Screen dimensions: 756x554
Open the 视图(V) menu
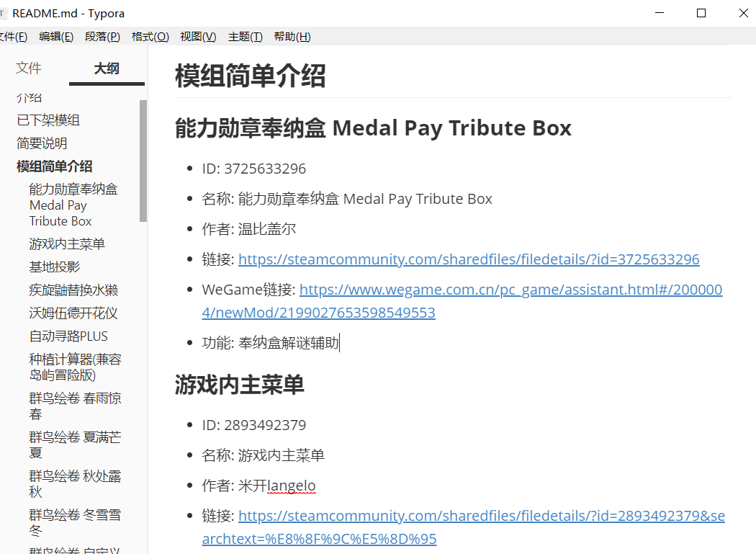[x=198, y=37]
